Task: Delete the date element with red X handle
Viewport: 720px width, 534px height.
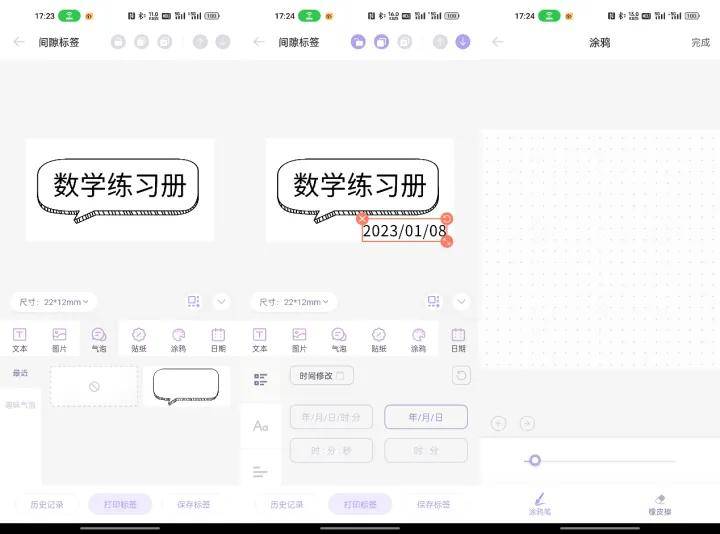Action: 362,218
